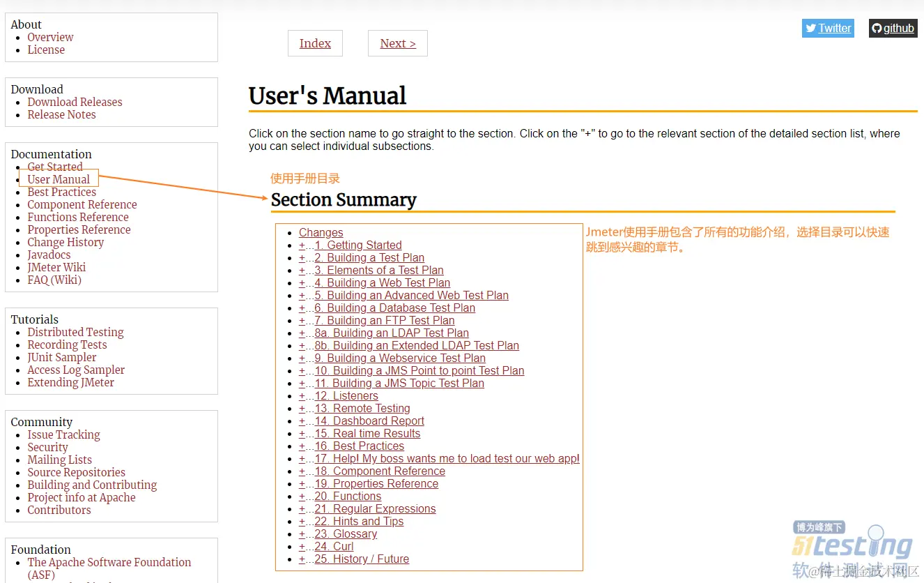This screenshot has height=583, width=924.
Task: Open 1. Getting Started section
Action: point(358,245)
